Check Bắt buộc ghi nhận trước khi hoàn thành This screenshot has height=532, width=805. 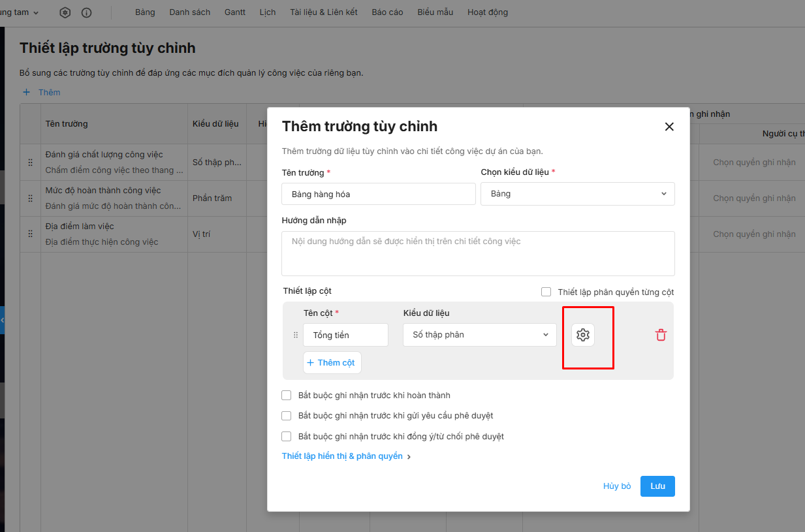tap(286, 395)
